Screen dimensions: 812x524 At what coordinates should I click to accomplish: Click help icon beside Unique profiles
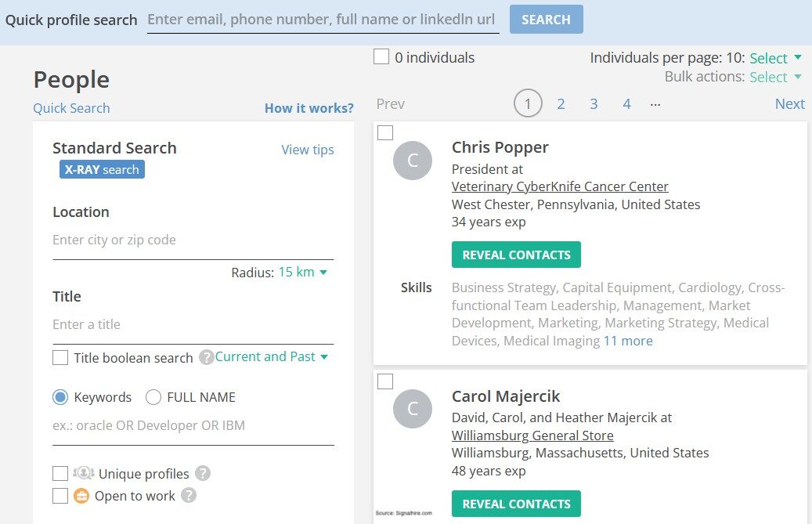click(x=203, y=473)
